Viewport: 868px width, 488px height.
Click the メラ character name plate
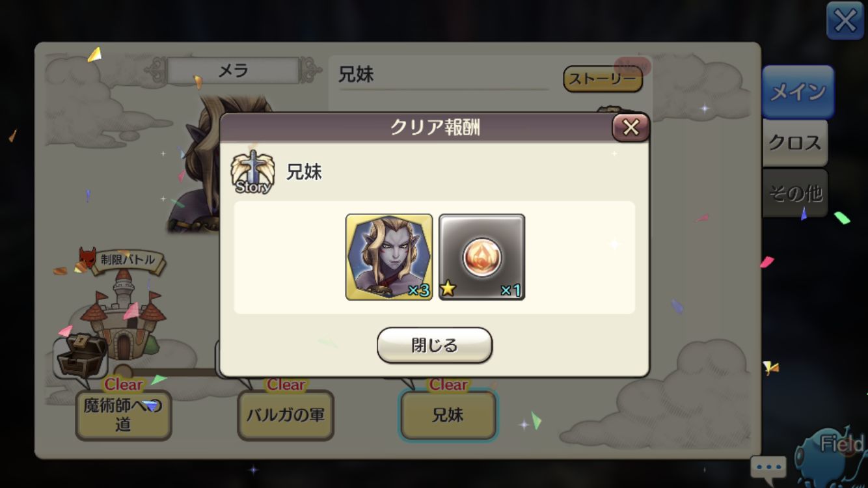pyautogui.click(x=233, y=70)
